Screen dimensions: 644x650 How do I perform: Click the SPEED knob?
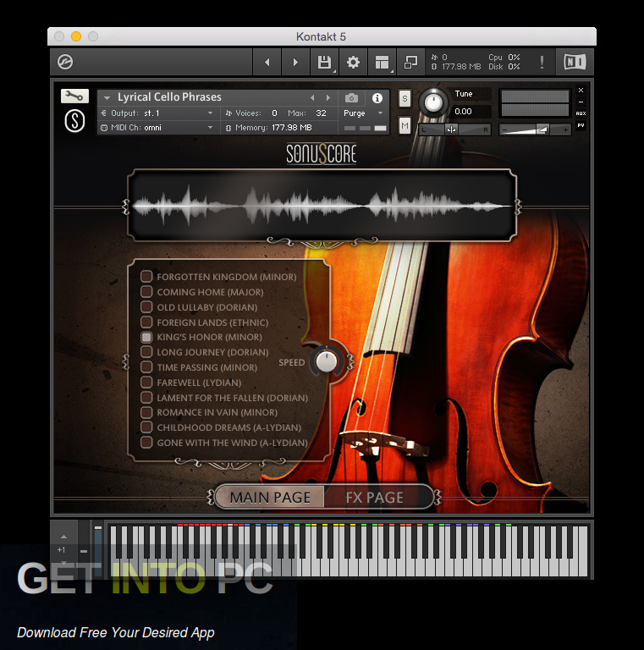pyautogui.click(x=327, y=361)
